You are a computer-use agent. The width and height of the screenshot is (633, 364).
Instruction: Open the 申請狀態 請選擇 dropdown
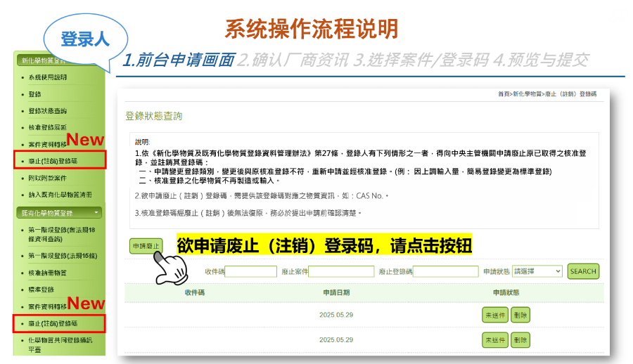[537, 271]
